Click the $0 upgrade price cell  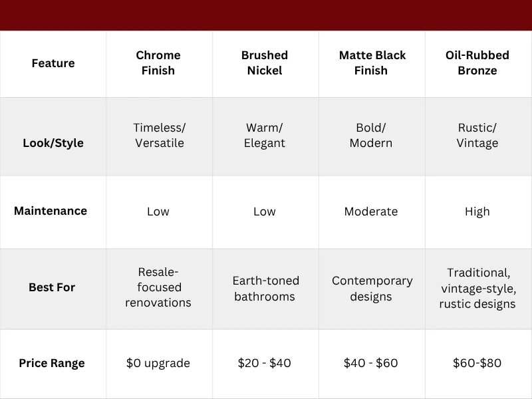(158, 363)
